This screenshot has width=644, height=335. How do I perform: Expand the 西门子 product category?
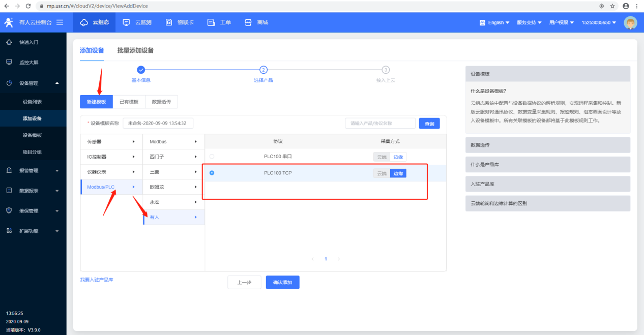point(173,157)
